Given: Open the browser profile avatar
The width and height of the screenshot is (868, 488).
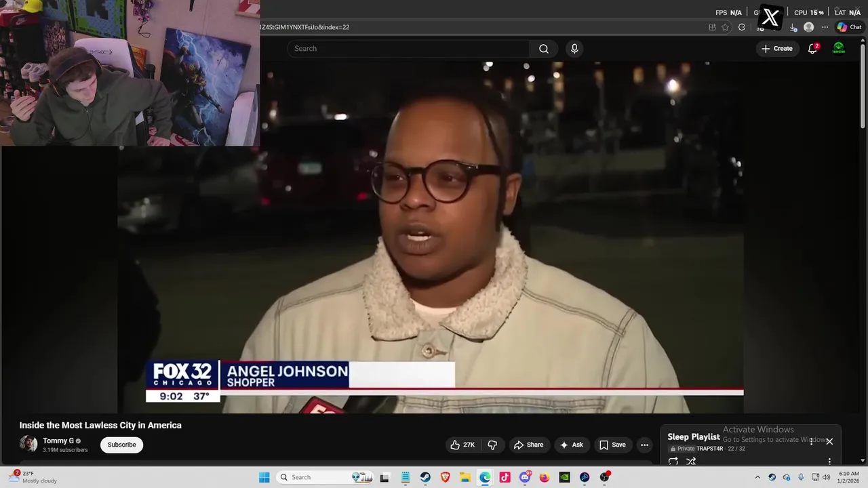Looking at the screenshot, I should 808,27.
